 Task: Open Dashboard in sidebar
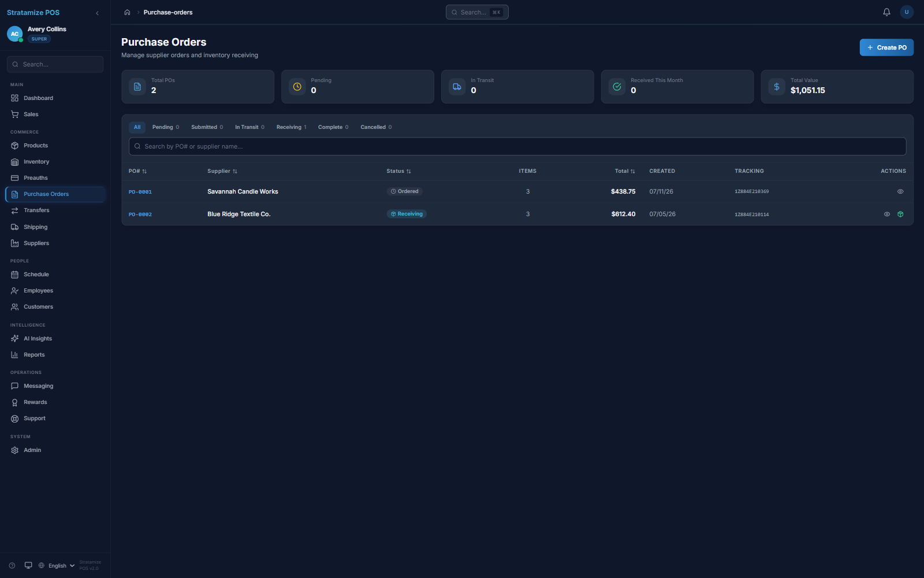click(55, 98)
